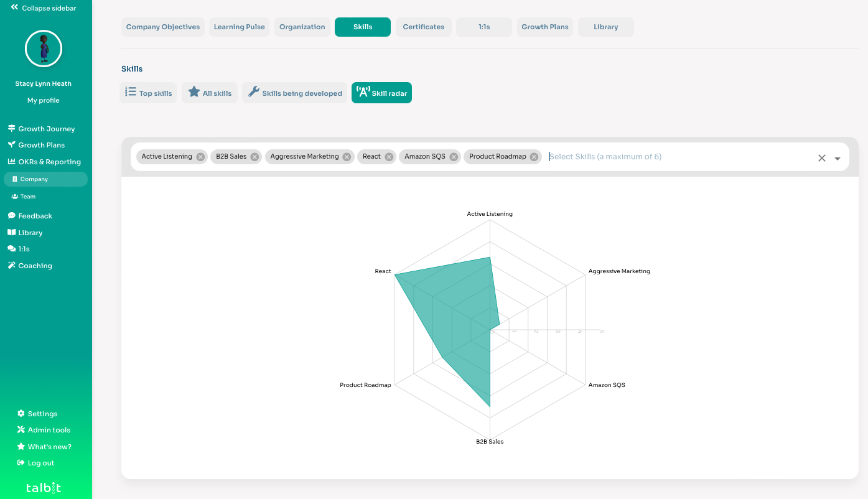Open the Stacy Lynn Heath avatar picture
Screen dimensions: 868x499
(44, 49)
